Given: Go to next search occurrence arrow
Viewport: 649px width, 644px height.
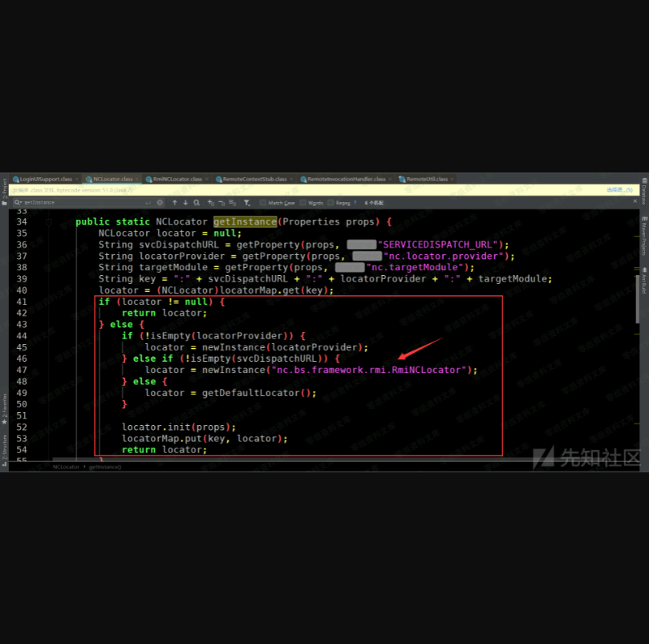Looking at the screenshot, I should (x=185, y=203).
